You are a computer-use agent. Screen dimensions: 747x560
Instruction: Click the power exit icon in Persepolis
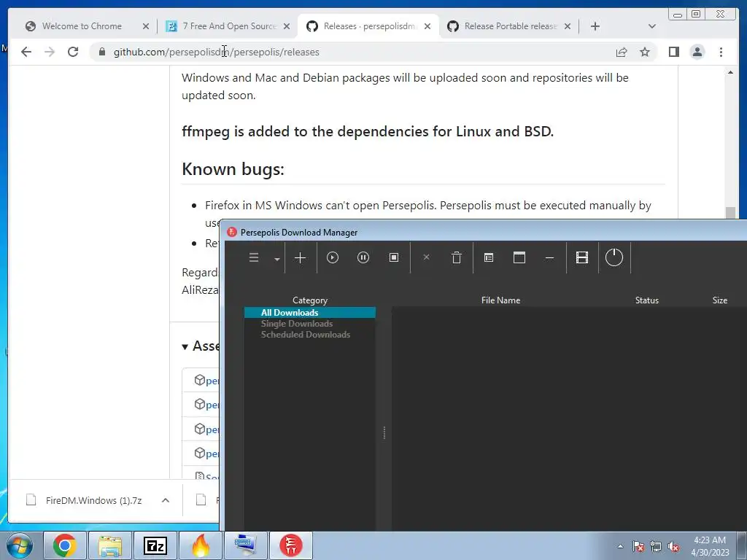click(614, 257)
